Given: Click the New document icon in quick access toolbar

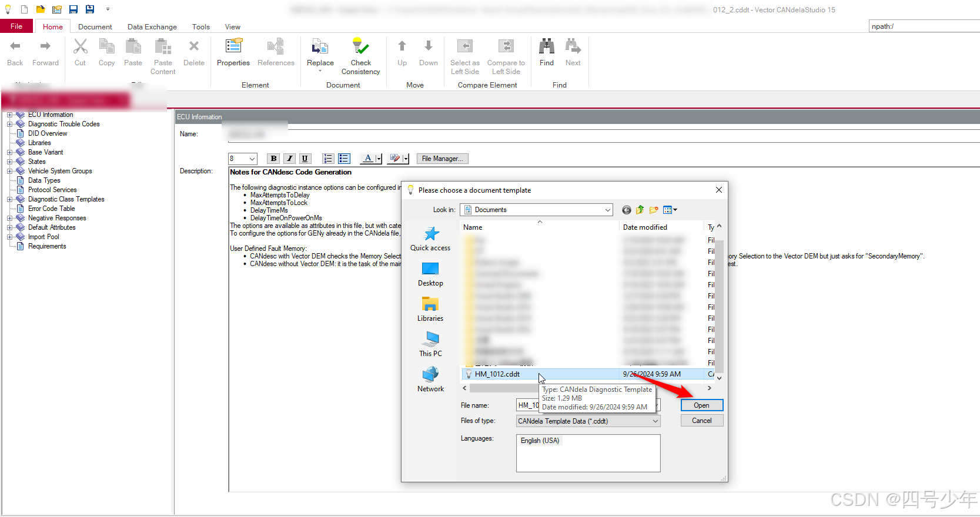Looking at the screenshot, I should click(x=24, y=9).
